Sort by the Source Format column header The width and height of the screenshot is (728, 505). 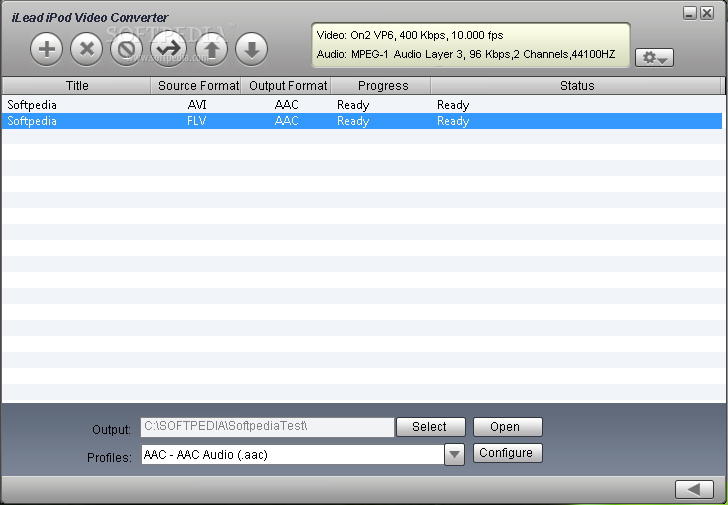click(x=196, y=86)
